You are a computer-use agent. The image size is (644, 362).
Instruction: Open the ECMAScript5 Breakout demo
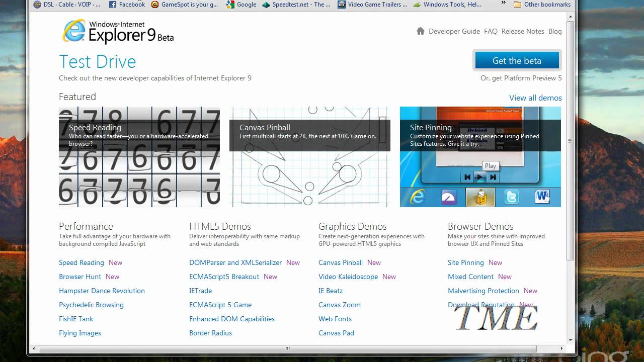pos(224,277)
